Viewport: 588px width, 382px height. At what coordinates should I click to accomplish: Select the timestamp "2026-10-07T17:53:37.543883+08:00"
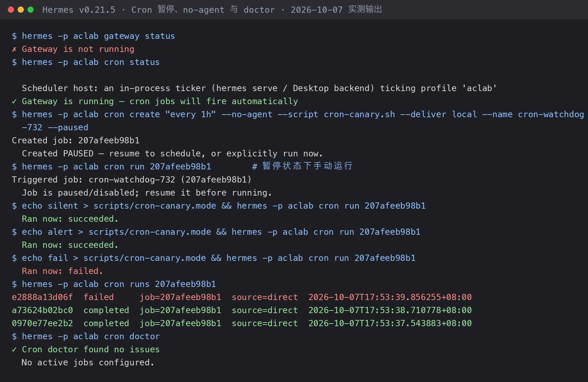(x=390, y=323)
